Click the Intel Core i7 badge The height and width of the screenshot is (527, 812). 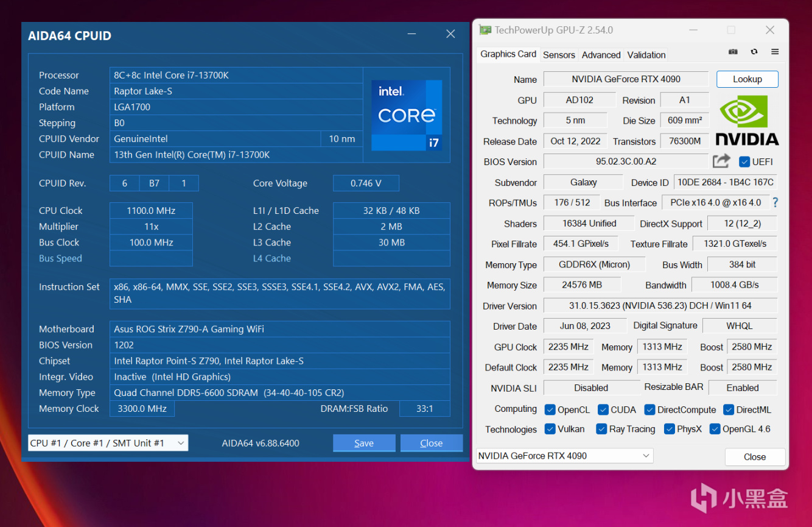click(407, 115)
